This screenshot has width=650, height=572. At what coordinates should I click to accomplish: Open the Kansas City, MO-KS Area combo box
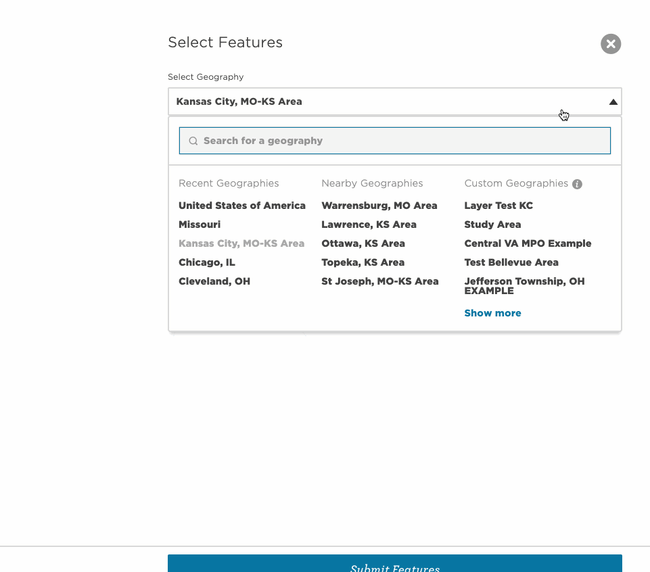[395, 102]
